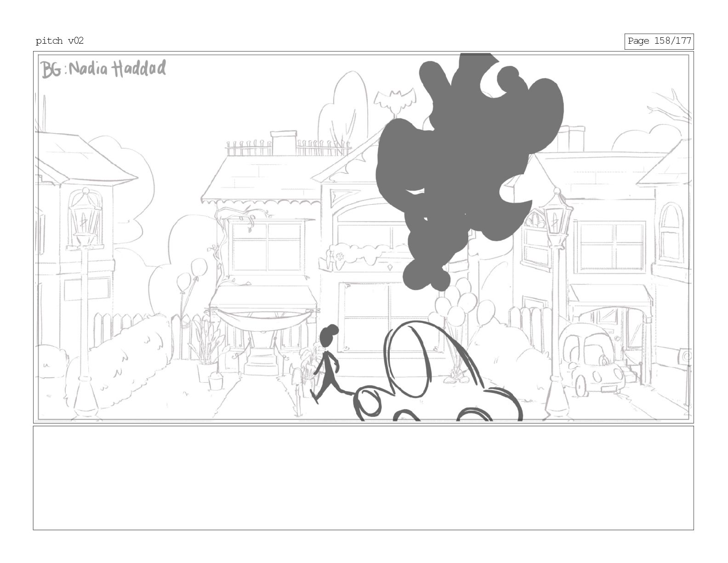Click the empty notes box below the panel
The image size is (728, 563).
tap(363, 478)
